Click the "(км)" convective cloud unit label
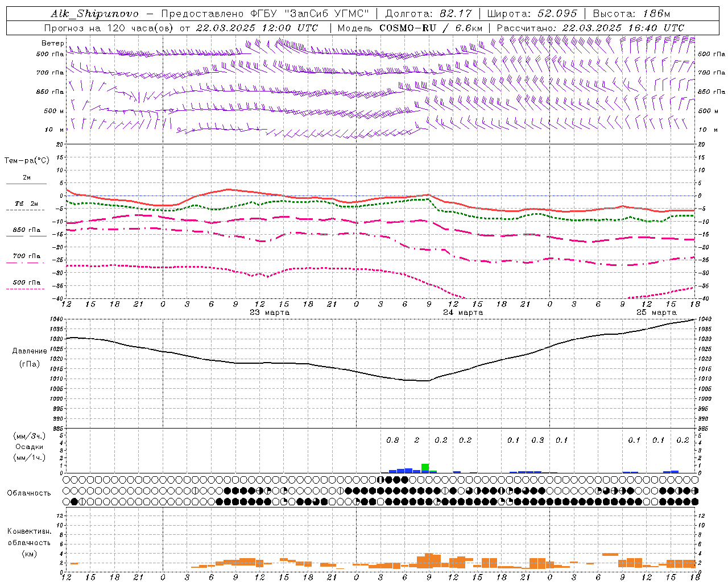Image resolution: width=728 pixels, height=582 pixels. tap(29, 554)
